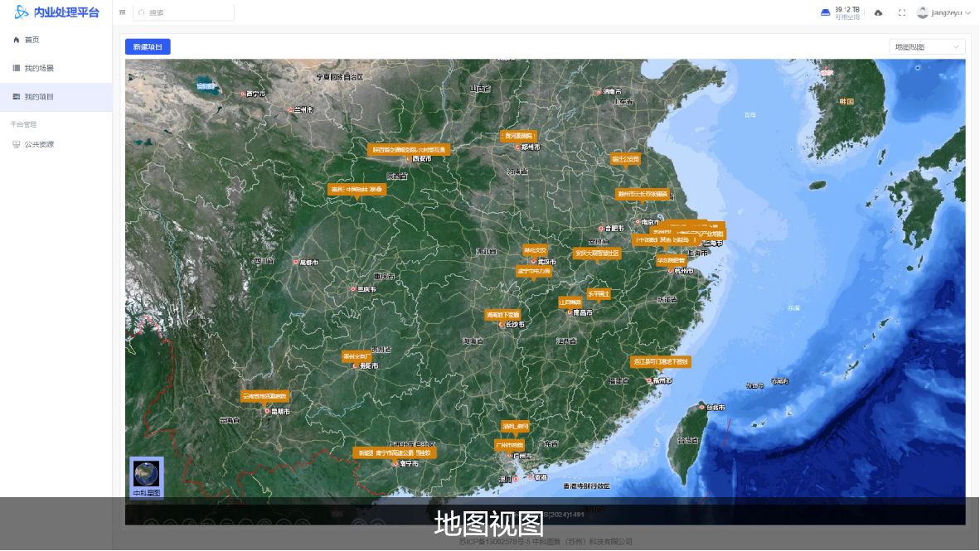The image size is (980, 551).
Task: Click the project marker above 郑州市
Action: 518,136
